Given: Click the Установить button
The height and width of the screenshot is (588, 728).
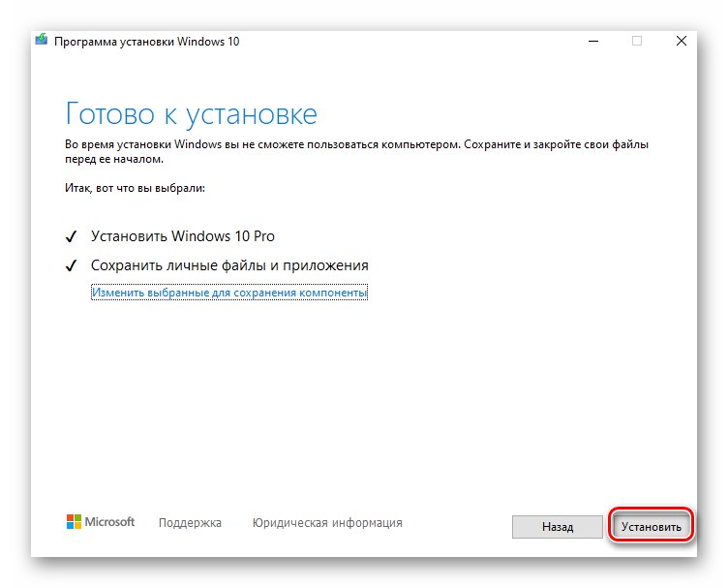Looking at the screenshot, I should 651,527.
